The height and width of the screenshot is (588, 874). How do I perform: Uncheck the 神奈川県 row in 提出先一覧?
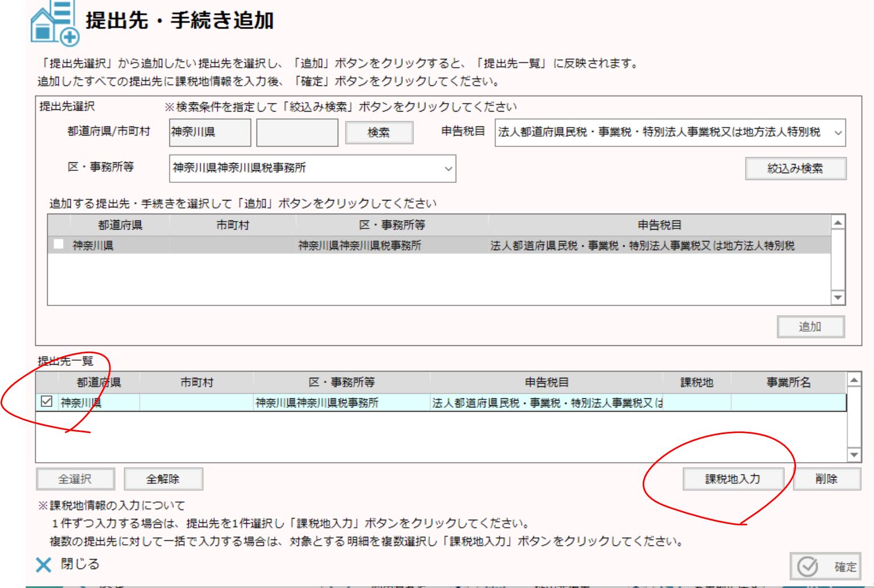47,402
